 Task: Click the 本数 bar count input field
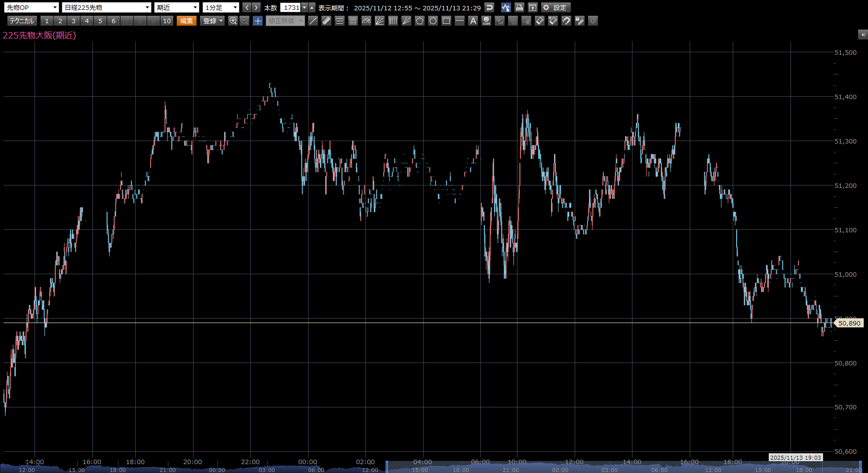click(290, 7)
